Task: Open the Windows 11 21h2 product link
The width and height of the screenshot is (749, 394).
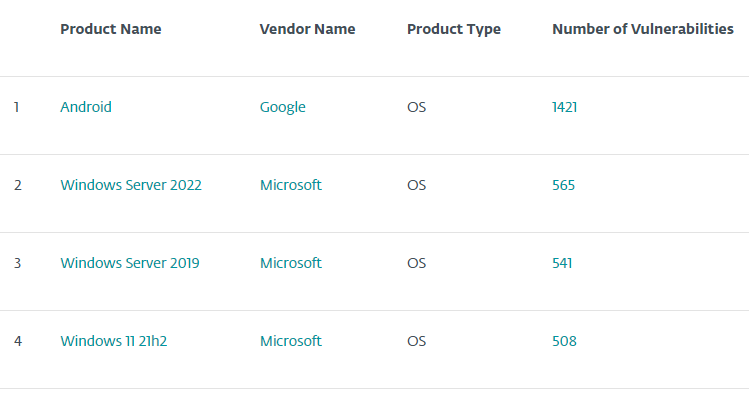Action: tap(114, 341)
